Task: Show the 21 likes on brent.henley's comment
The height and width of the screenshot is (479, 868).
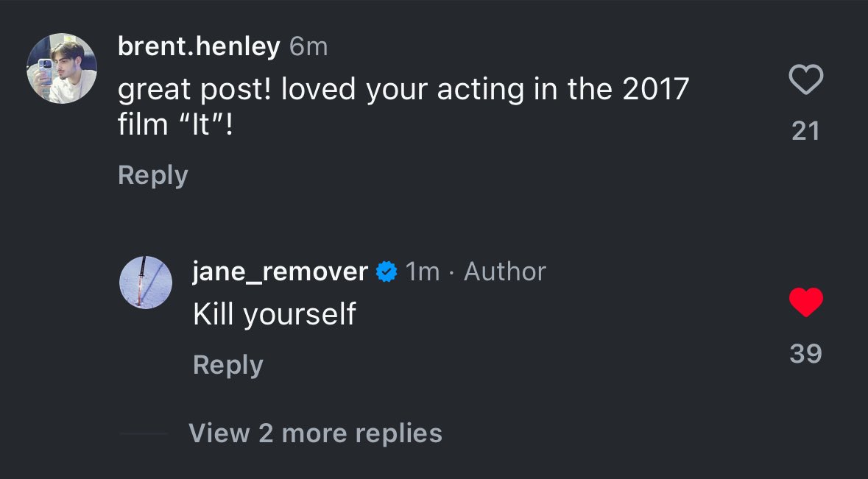Action: (x=805, y=131)
